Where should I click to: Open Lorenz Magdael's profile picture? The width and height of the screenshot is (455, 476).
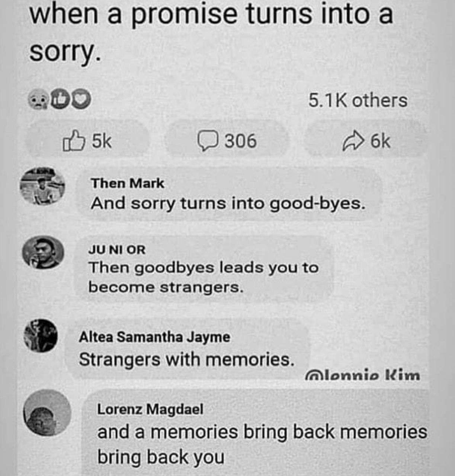point(47,413)
